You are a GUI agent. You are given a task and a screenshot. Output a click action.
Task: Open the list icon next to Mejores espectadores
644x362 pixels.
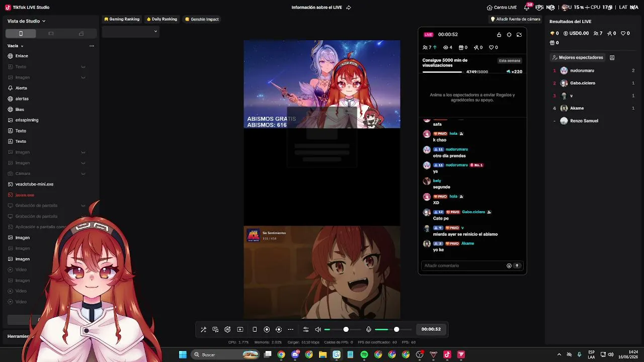click(x=612, y=58)
